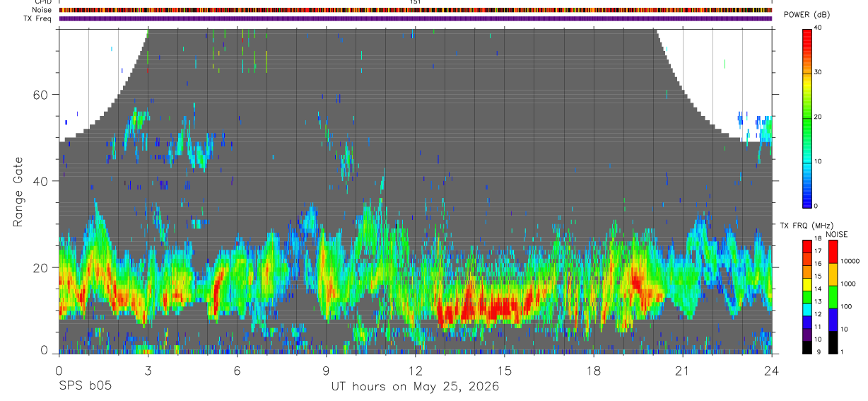
Task: Click the Range Gate axis title
Action: pos(18,192)
